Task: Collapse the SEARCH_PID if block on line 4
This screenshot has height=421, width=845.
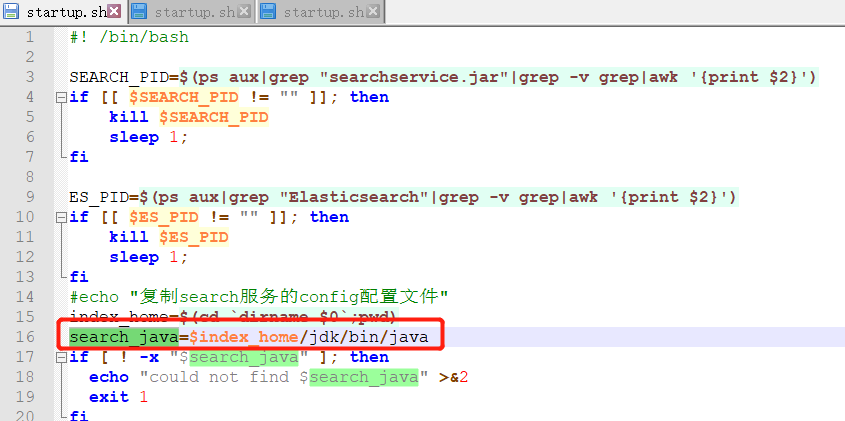Action: tap(60, 97)
